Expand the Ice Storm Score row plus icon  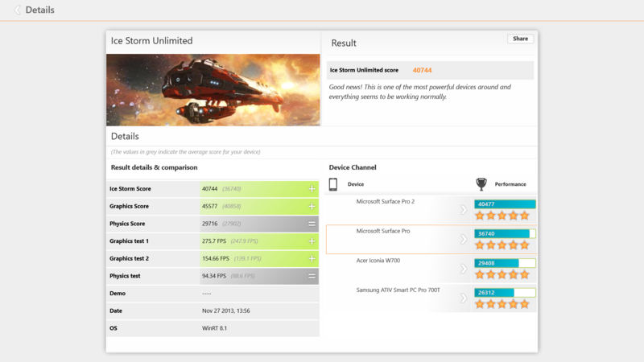point(312,189)
